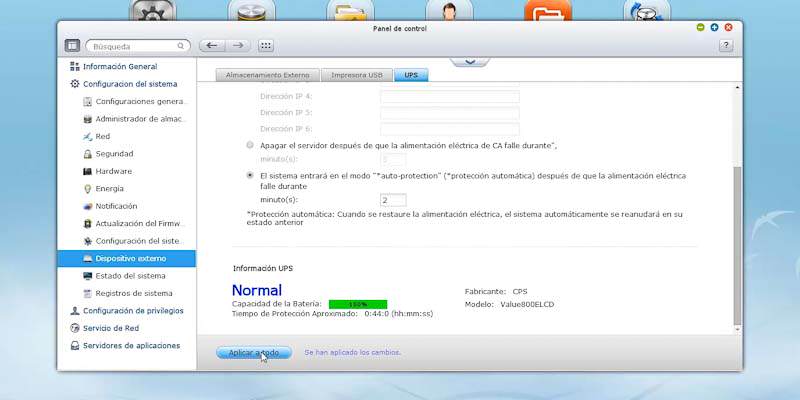
Task: Click the vertical scrollbar thumb
Action: [x=737, y=246]
